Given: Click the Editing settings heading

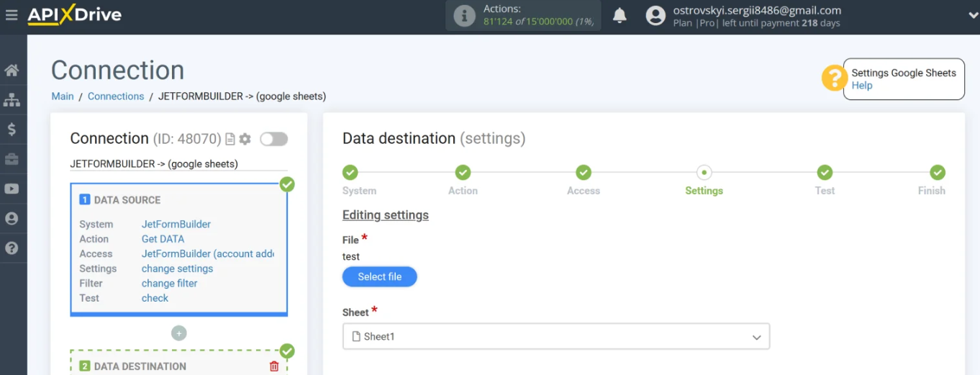Looking at the screenshot, I should [386, 215].
